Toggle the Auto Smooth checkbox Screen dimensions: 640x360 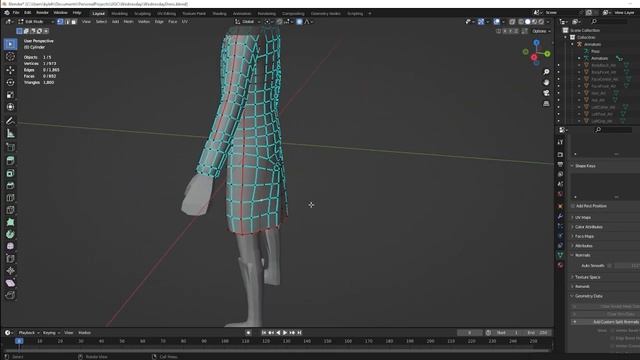(610, 266)
